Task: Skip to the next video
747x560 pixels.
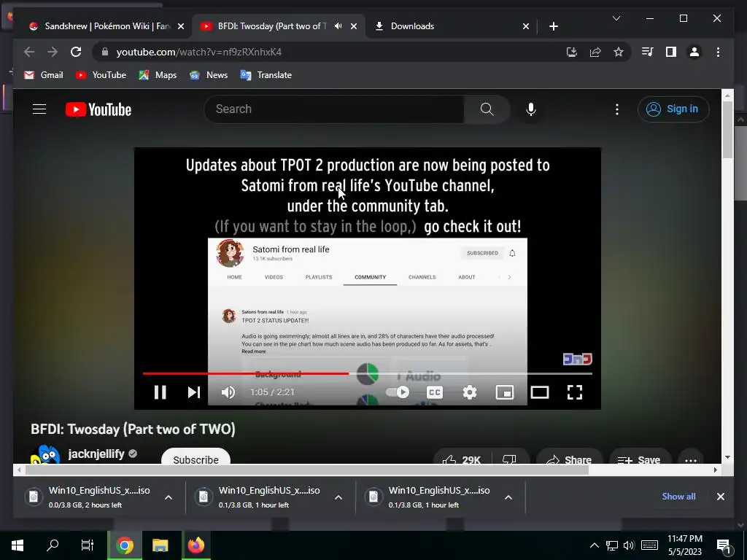Action: 193,392
